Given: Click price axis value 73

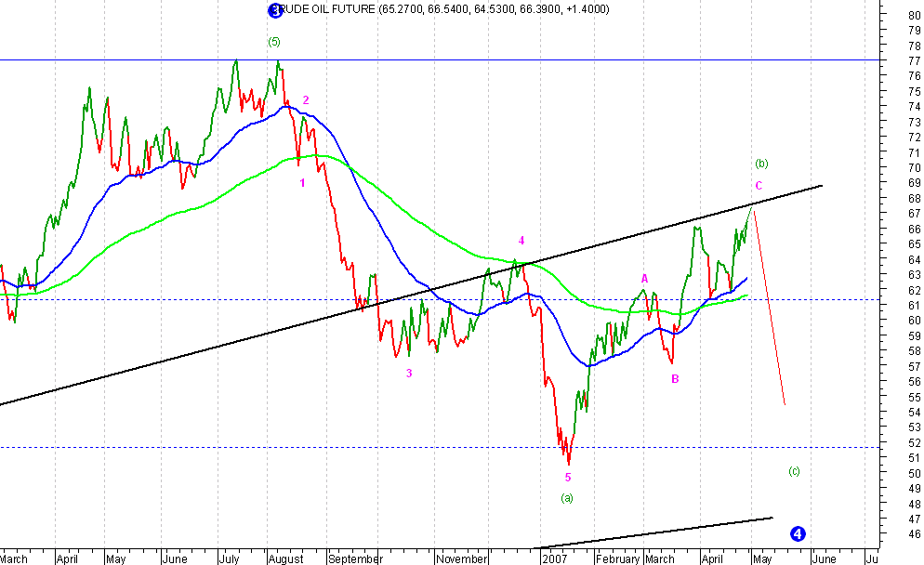Looking at the screenshot, I should coord(915,122).
